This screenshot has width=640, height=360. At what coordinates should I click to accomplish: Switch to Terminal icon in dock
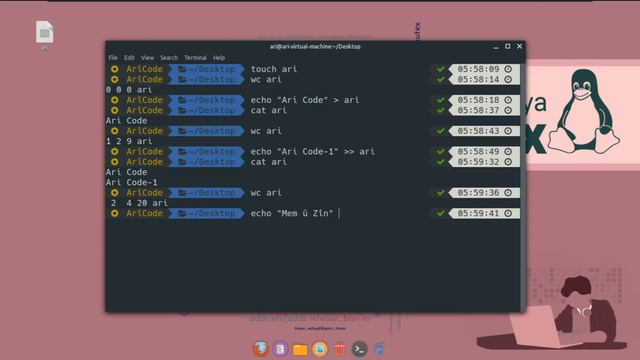click(x=359, y=349)
